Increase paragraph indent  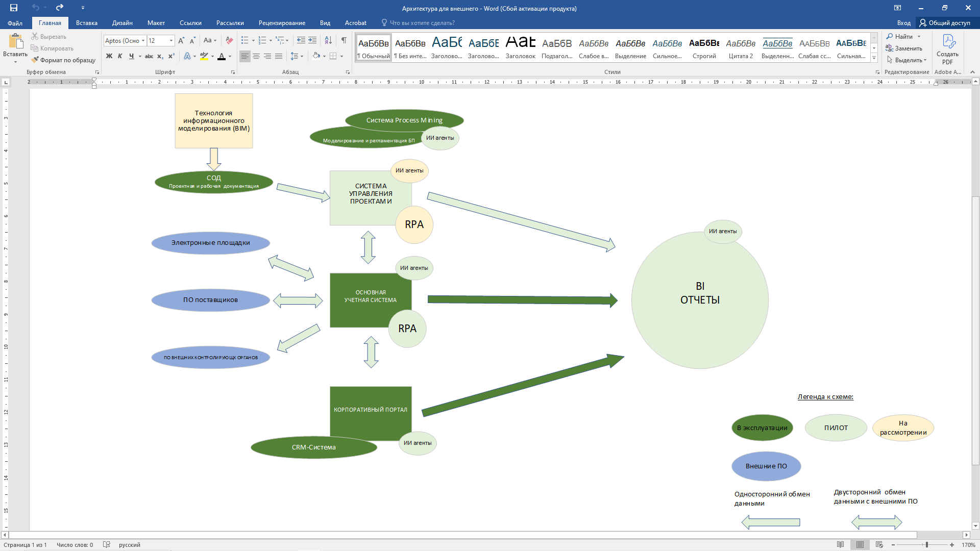(x=312, y=40)
